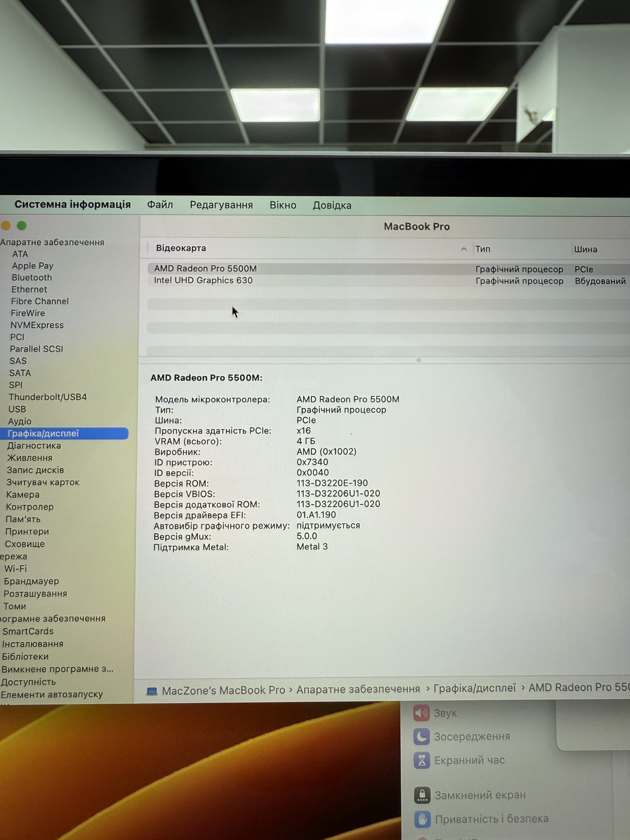Click Апаратне забезпечення in the path bar
Image resolution: width=630 pixels, height=840 pixels.
tap(358, 689)
